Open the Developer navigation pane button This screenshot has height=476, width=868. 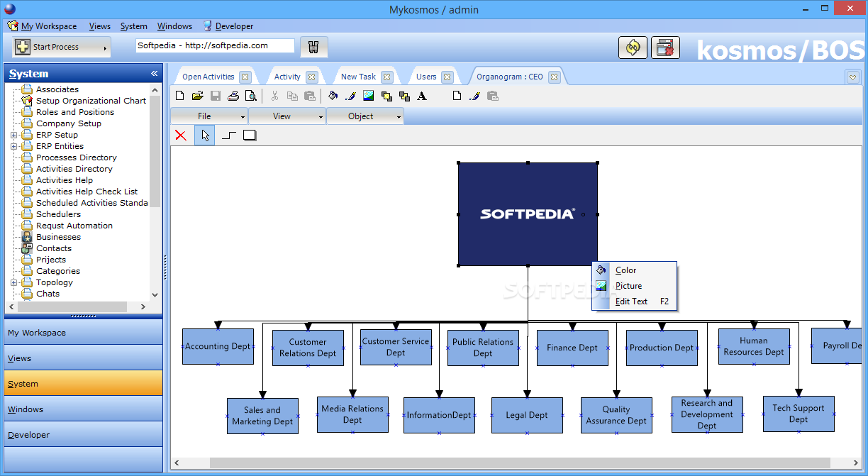click(x=84, y=435)
